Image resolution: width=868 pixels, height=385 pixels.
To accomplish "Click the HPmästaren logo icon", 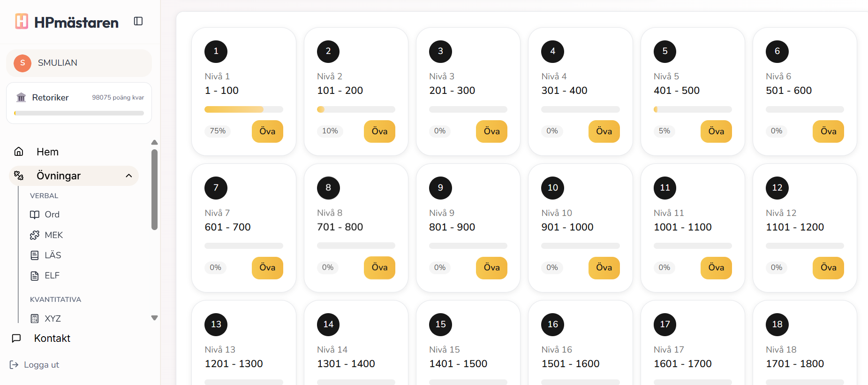I will click(x=22, y=22).
